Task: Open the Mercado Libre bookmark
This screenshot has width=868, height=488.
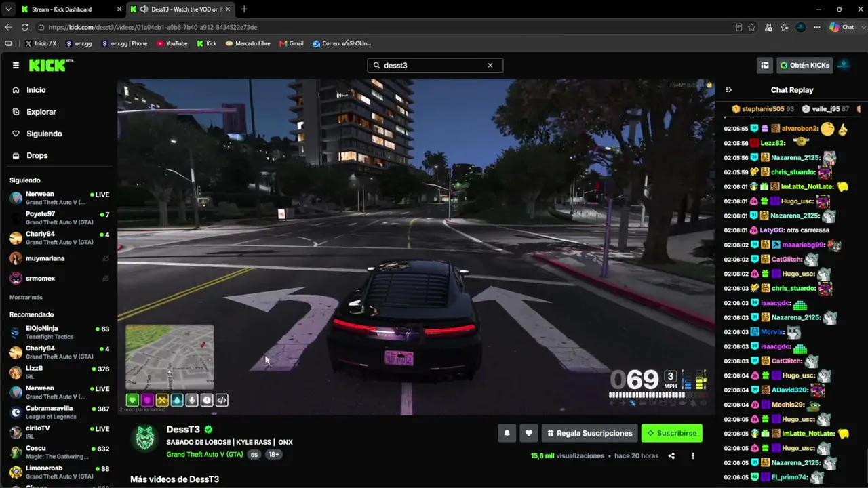Action: click(248, 43)
